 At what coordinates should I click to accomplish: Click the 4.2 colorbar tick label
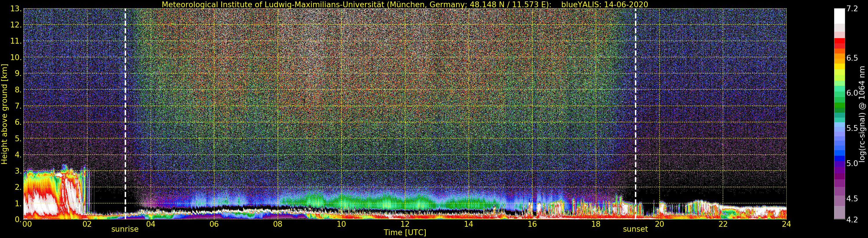pyautogui.click(x=852, y=220)
